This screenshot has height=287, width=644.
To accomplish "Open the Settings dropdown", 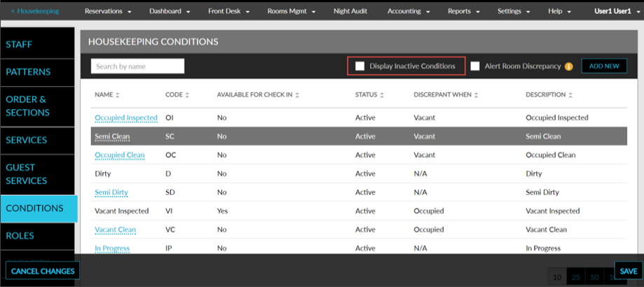I will point(514,11).
